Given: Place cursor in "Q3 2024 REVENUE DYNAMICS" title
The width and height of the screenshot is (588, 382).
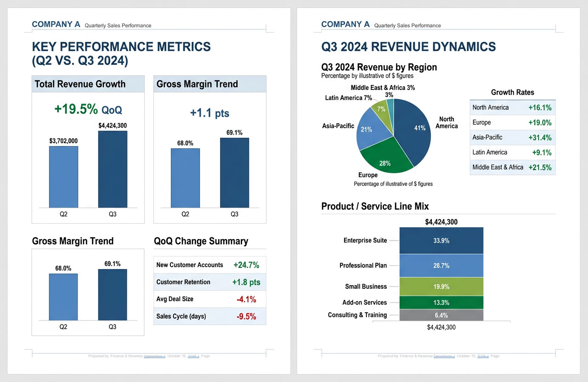Looking at the screenshot, I should pos(408,46).
